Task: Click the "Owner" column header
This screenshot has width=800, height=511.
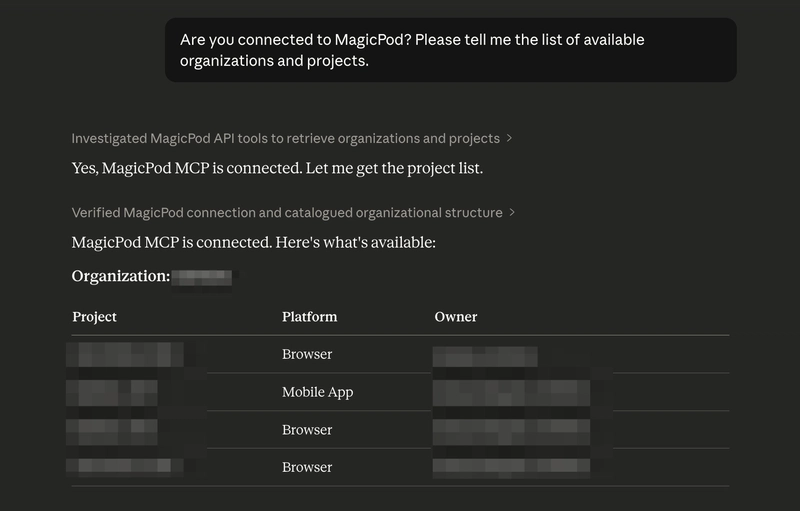Action: [x=456, y=317]
